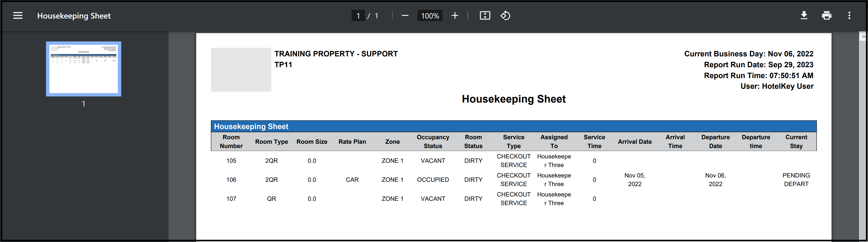Click the zoom out minus icon
The image size is (868, 242).
coord(405,15)
